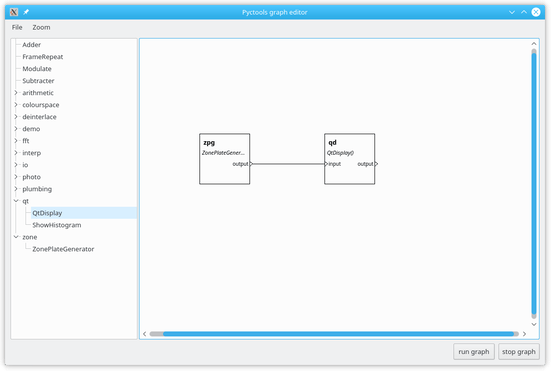Screen dimensions: 551x371
Task: Click the vertical scrollbar handle
Action: 534,183
